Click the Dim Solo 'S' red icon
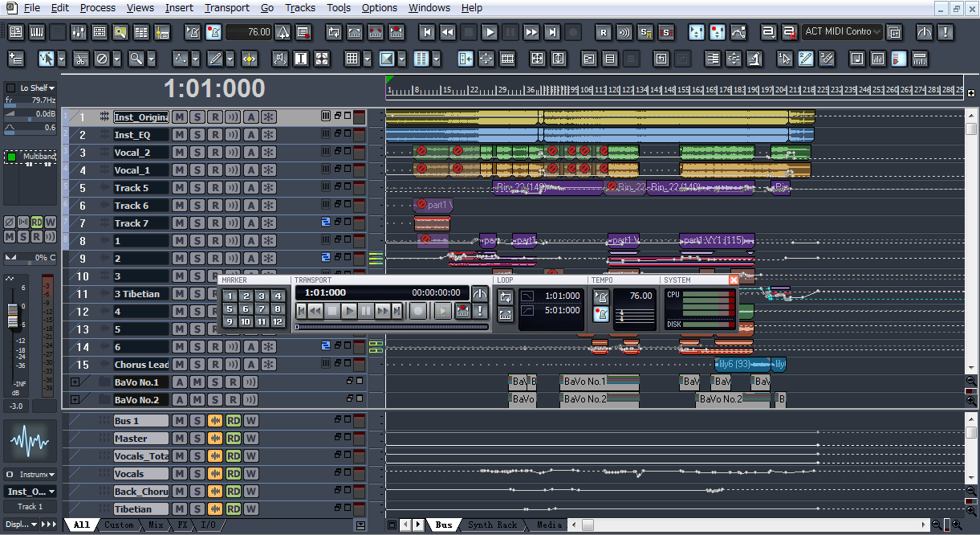 pyautogui.click(x=666, y=32)
